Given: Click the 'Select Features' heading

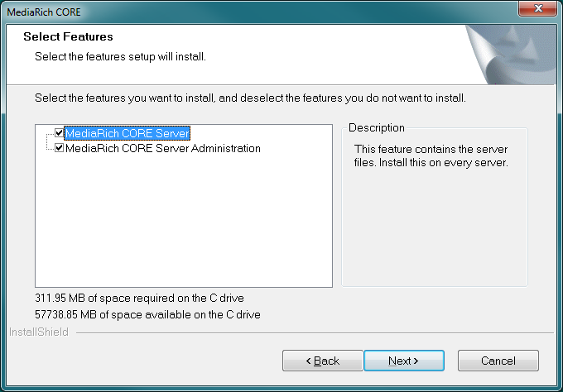Looking at the screenshot, I should 68,36.
